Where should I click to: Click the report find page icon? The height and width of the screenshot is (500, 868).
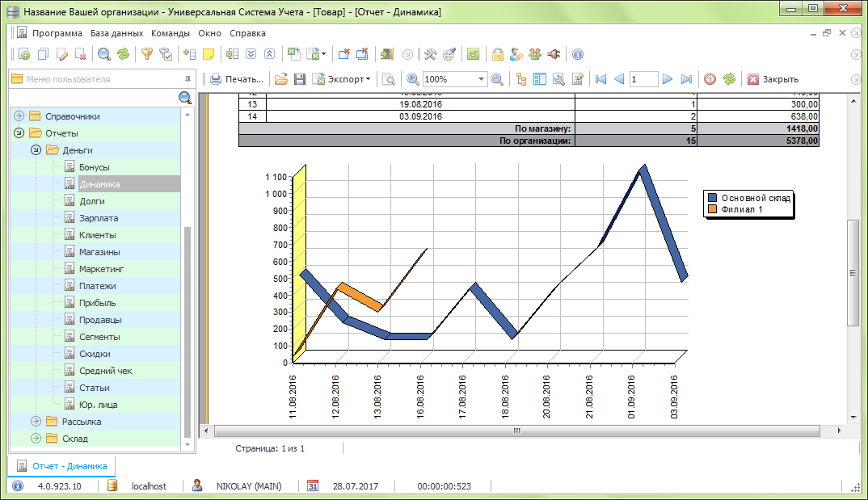(390, 79)
